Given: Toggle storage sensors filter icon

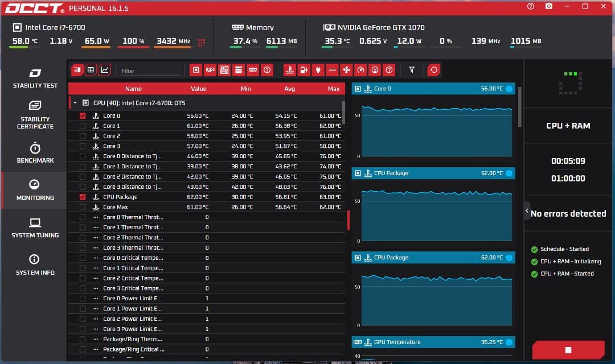Looking at the screenshot, I should coord(239,70).
